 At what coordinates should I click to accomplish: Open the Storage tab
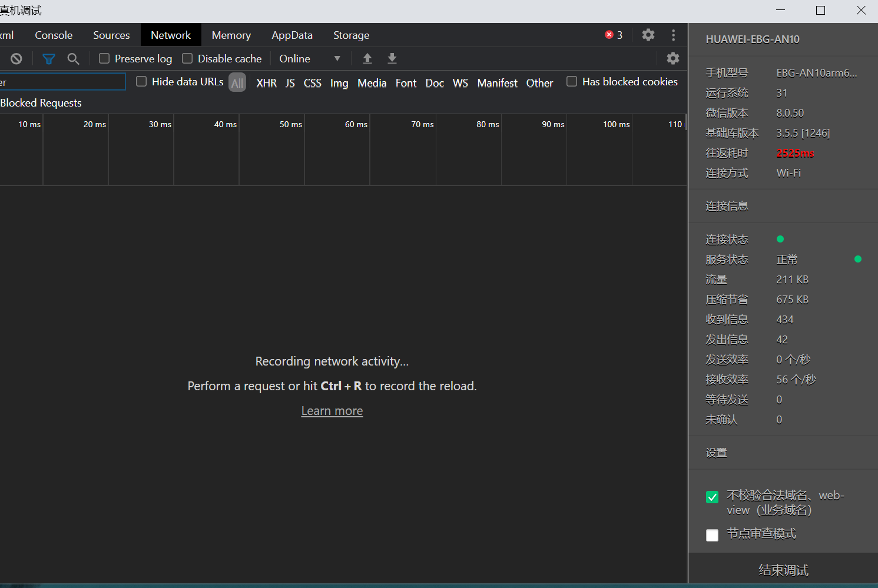point(352,35)
